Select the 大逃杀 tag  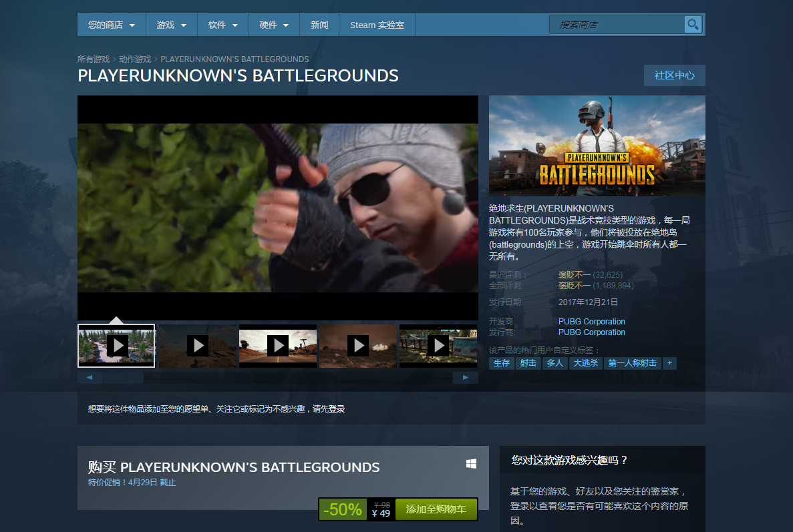point(586,363)
